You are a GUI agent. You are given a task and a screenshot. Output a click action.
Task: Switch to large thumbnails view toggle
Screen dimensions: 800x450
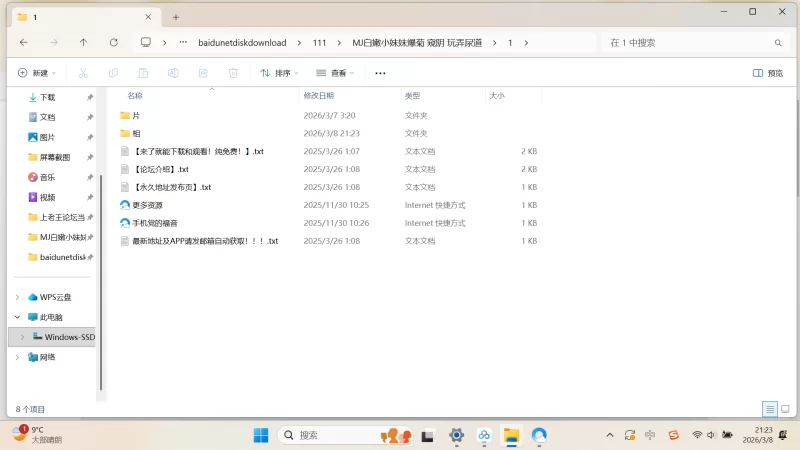coord(785,409)
